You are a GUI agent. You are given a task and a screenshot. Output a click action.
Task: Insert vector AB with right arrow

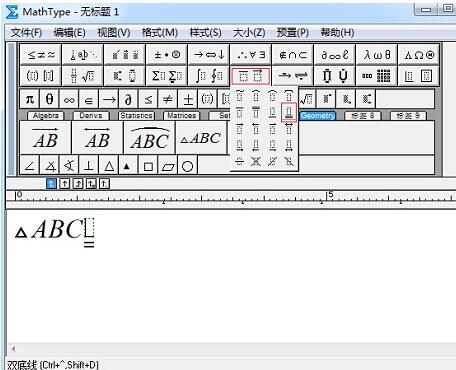(46, 138)
